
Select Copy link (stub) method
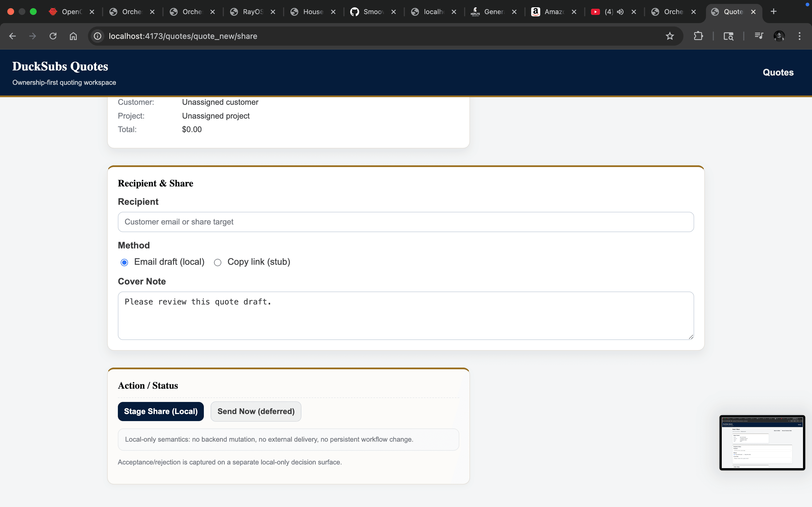pos(218,263)
